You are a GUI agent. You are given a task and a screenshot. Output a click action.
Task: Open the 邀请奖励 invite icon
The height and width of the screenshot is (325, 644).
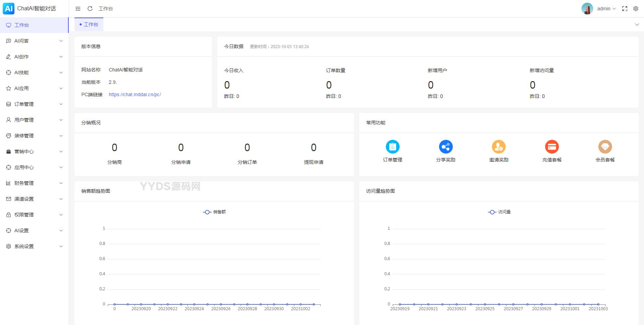498,147
